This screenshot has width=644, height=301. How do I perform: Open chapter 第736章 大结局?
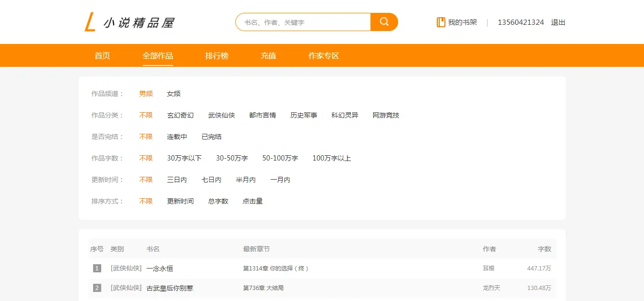point(264,288)
